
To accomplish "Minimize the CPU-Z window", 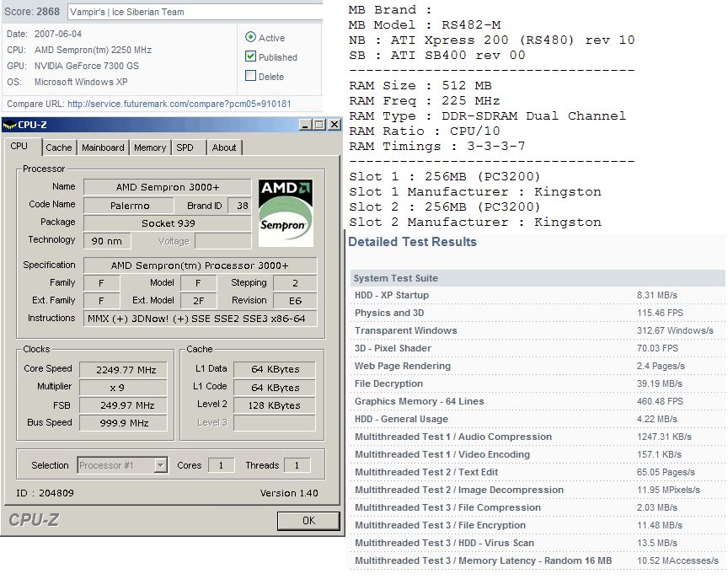I will tap(305, 125).
